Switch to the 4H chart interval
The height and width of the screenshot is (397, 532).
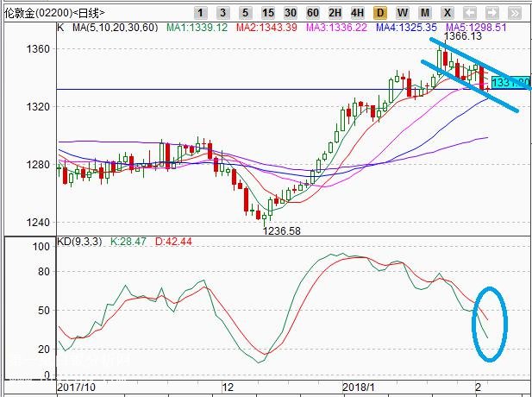357,13
